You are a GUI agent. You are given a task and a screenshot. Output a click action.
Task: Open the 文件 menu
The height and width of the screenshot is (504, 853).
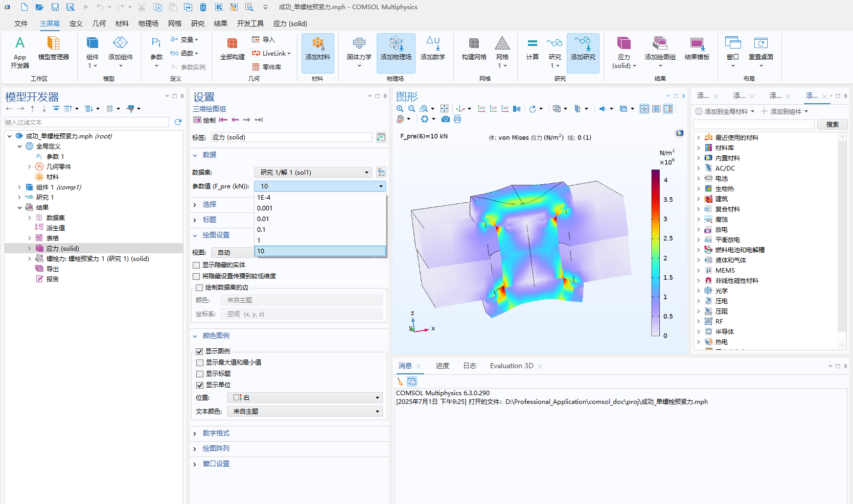(21, 23)
